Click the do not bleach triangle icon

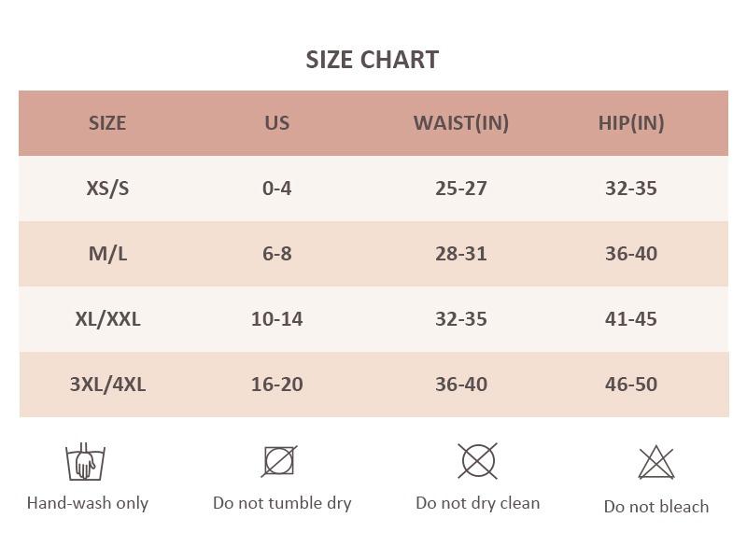tap(656, 462)
